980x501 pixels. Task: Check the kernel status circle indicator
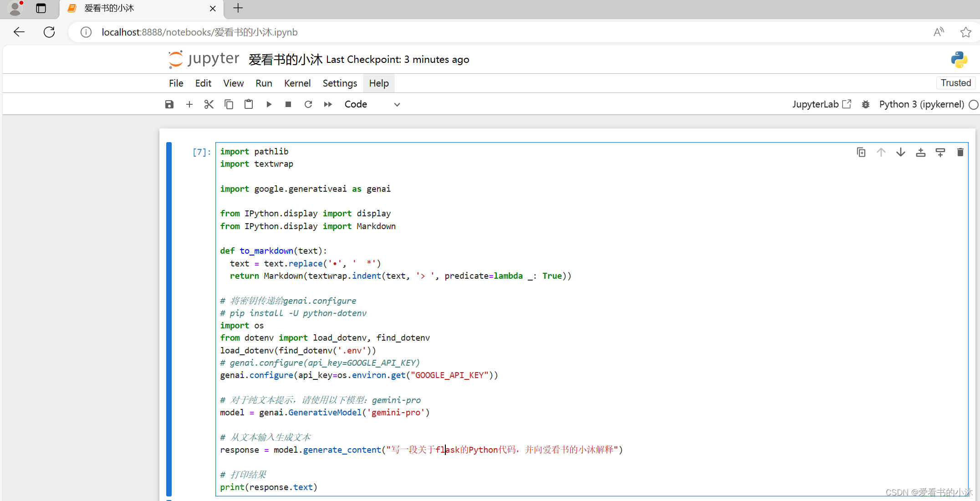point(974,104)
